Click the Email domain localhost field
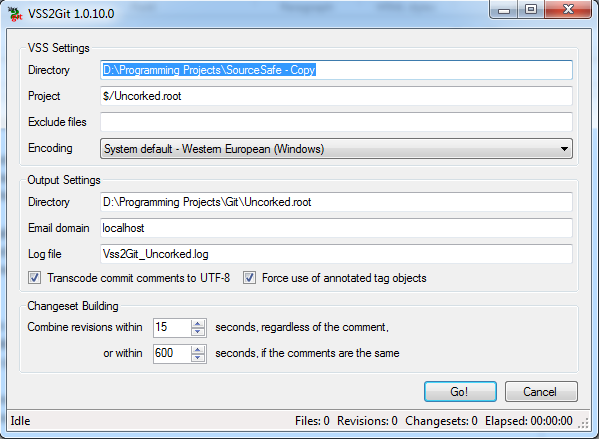 336,228
